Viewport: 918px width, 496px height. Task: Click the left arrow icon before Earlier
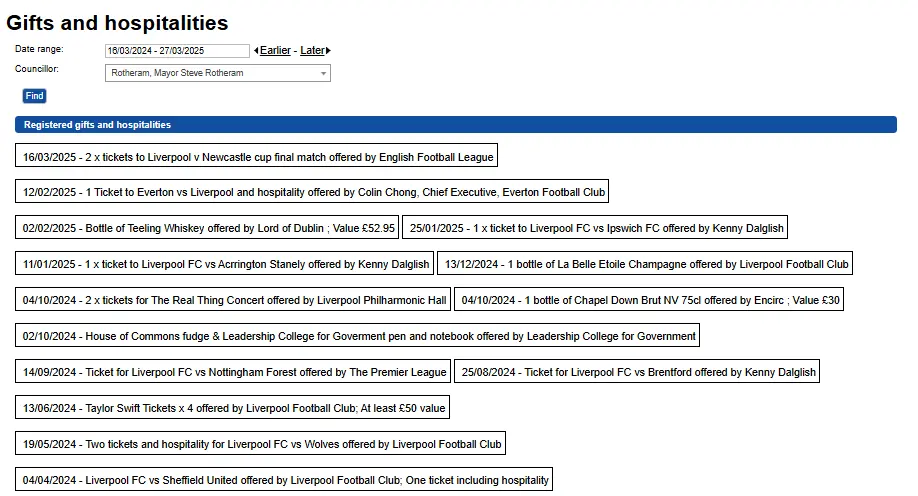pyautogui.click(x=256, y=51)
